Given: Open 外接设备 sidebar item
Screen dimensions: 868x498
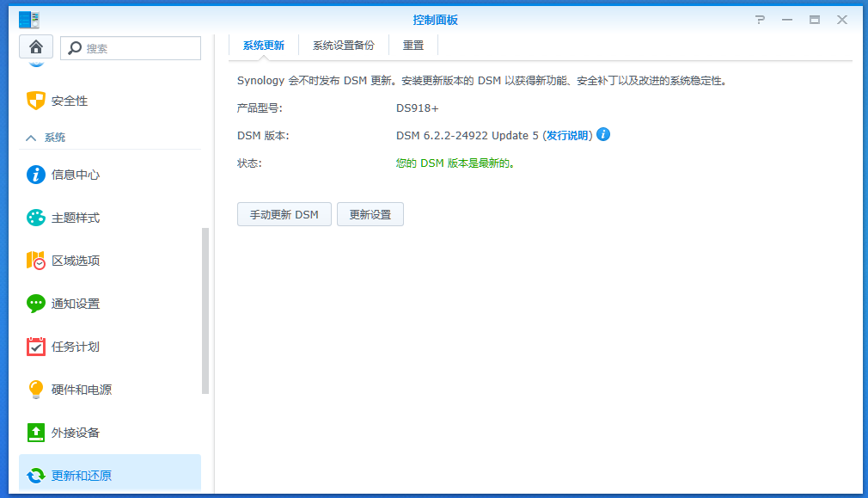Looking at the screenshot, I should [x=110, y=433].
